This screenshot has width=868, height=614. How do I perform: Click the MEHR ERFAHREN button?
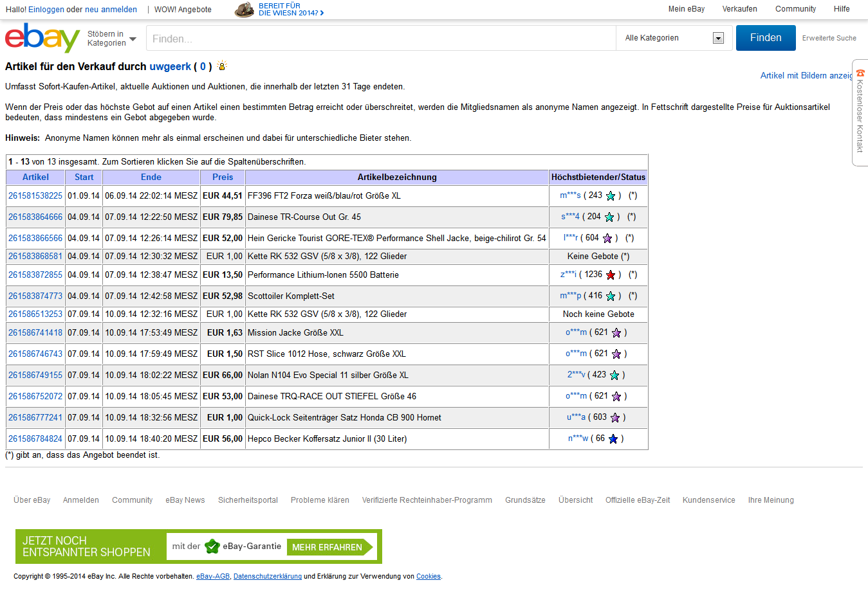pos(329,547)
